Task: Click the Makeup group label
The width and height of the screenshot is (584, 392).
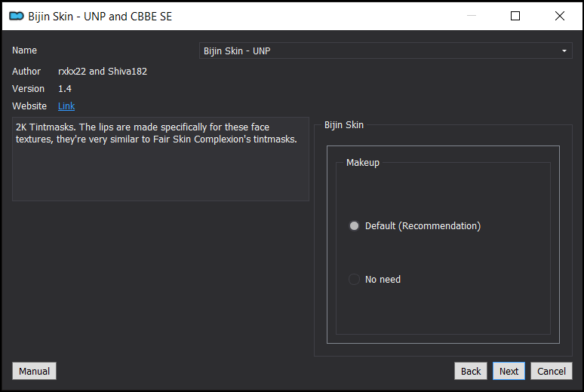Action: [363, 163]
